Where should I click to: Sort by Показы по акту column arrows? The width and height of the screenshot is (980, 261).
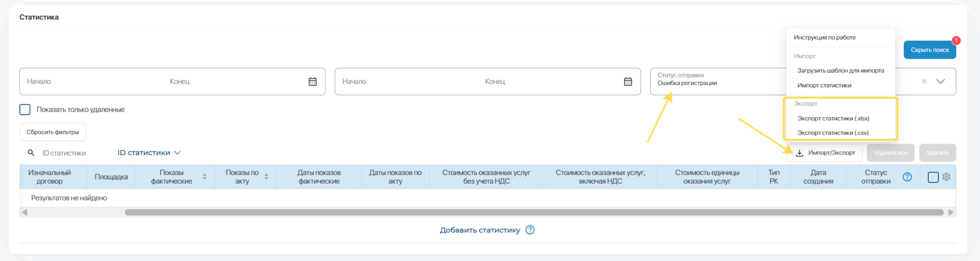tap(266, 177)
